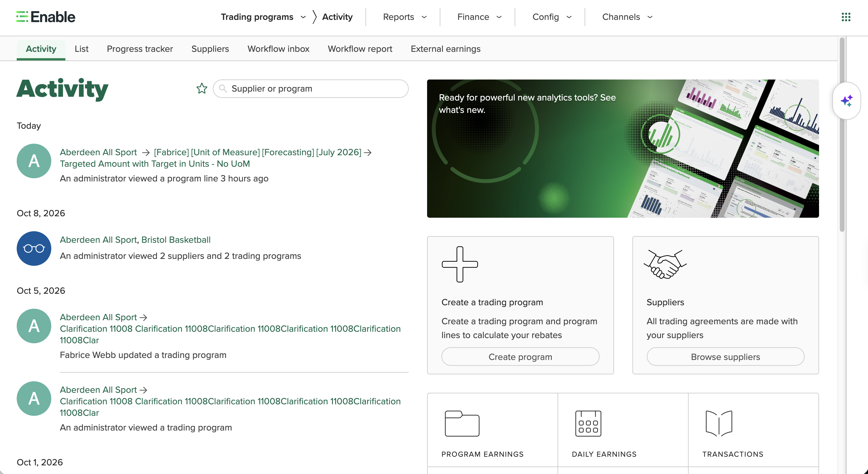Open Program Earnings folder icon

coord(462,423)
